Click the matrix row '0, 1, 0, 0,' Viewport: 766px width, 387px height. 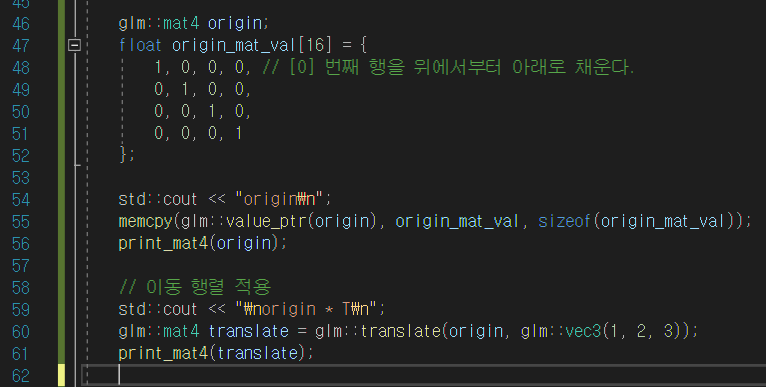[x=202, y=89]
